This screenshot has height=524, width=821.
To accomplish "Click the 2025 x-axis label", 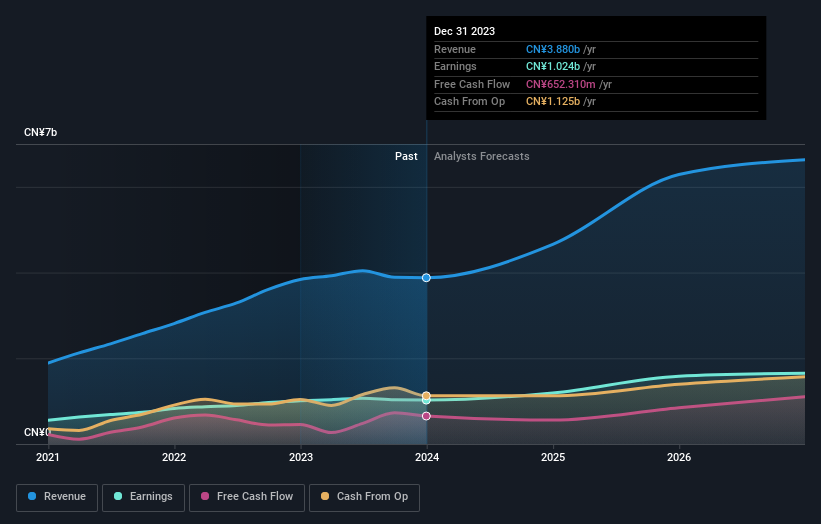I will coord(553,458).
